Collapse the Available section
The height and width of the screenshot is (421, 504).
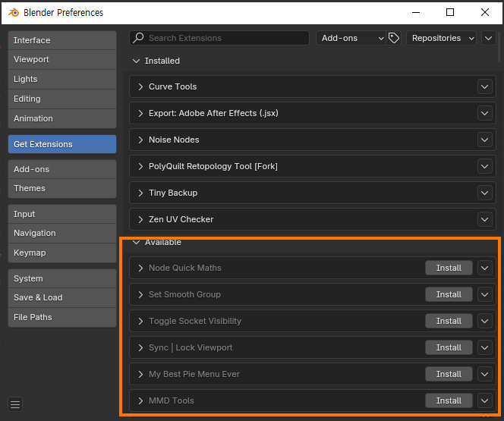(x=137, y=242)
